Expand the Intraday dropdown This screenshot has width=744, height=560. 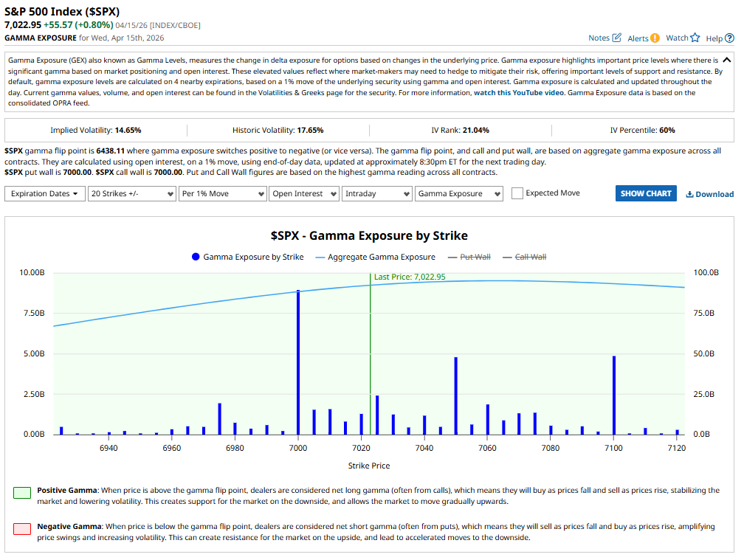click(x=376, y=193)
